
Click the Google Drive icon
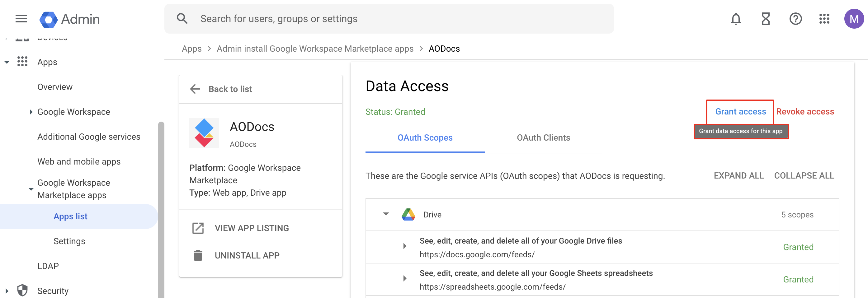408,215
